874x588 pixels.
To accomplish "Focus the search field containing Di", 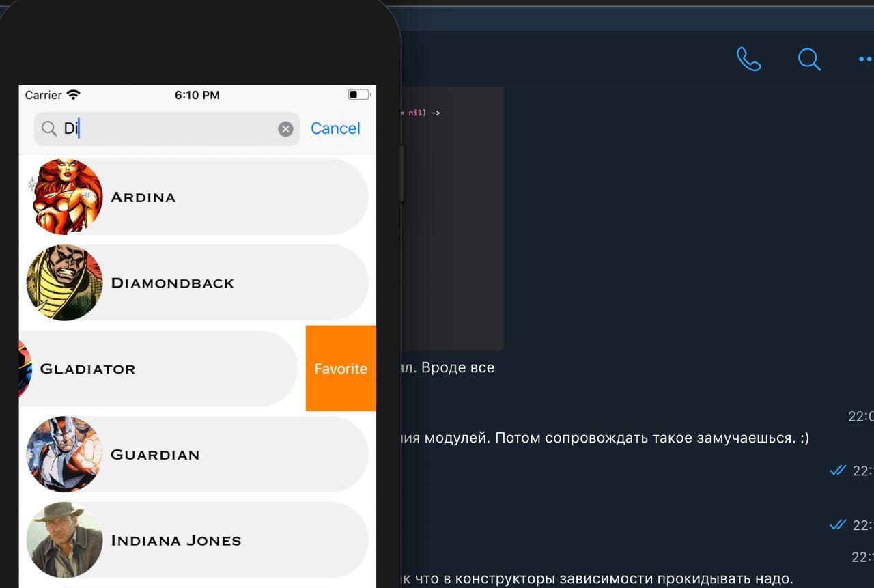I will coord(167,129).
